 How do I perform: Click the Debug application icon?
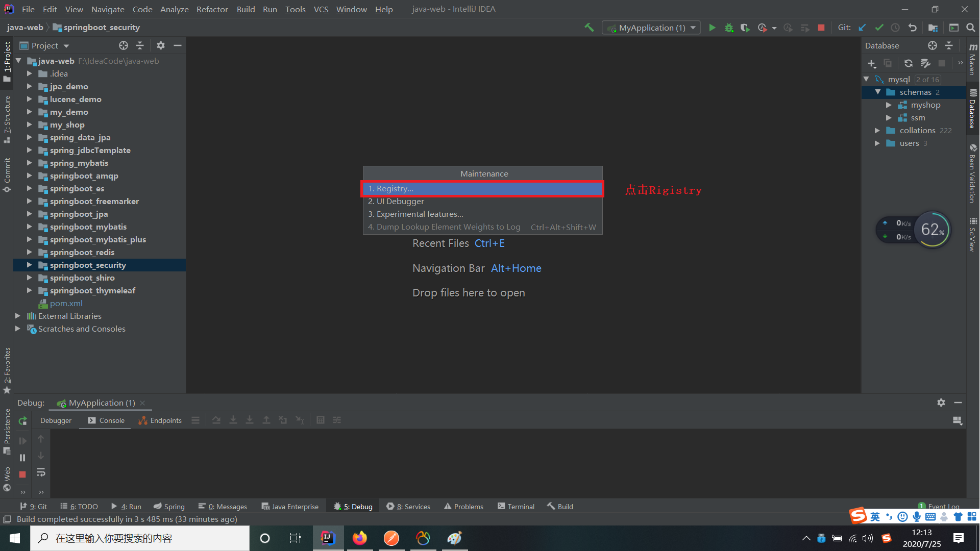coord(729,28)
